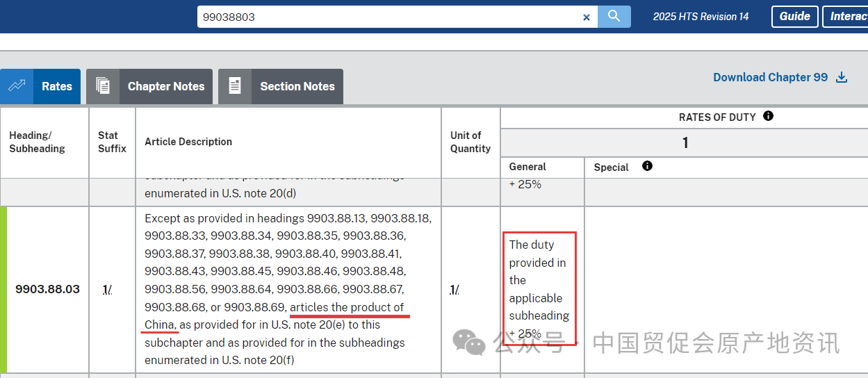Click the Section Notes page icon
Viewport: 868px width, 378px height.
coord(235,86)
